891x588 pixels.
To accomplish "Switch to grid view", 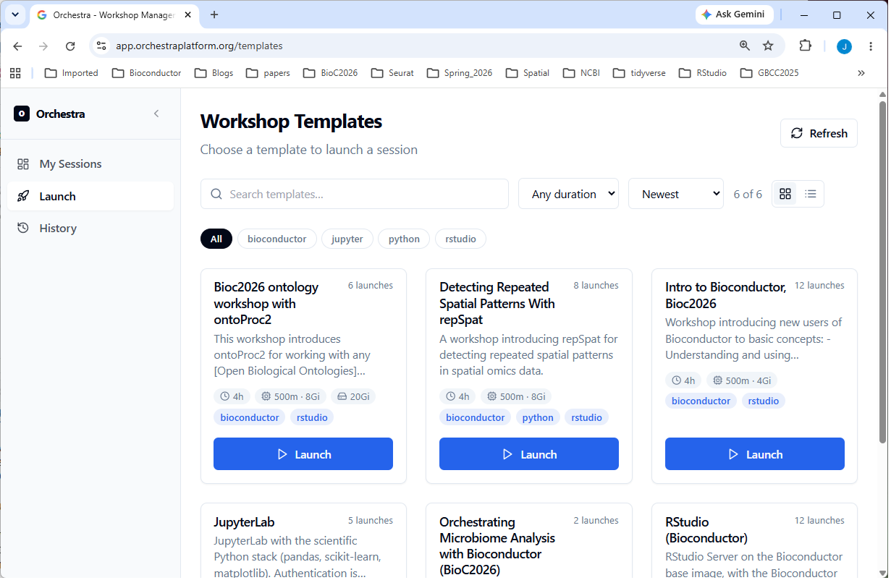I will (785, 194).
